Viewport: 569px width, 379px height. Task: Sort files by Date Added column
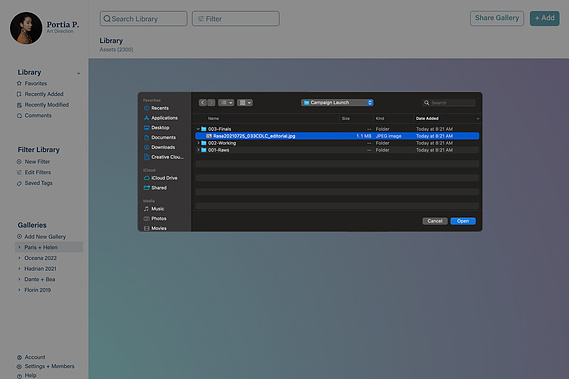(x=427, y=119)
